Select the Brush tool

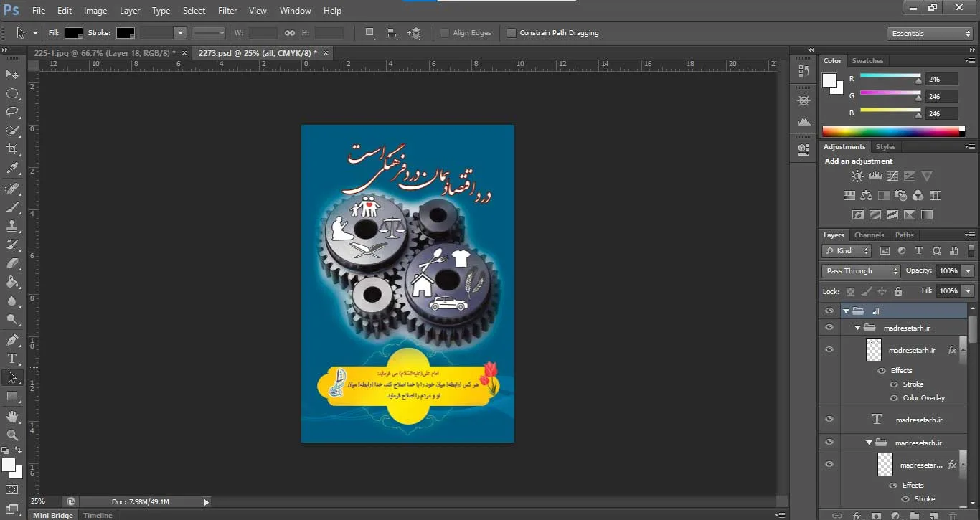click(x=12, y=207)
